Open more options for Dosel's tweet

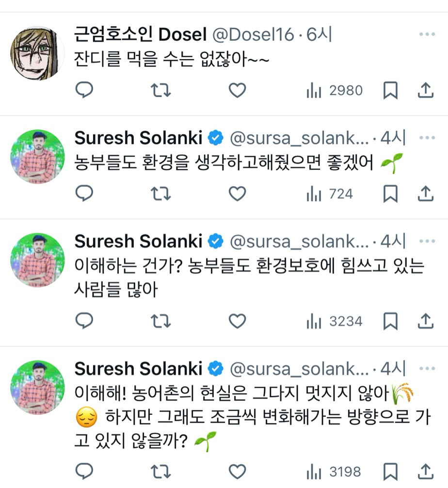coord(427,34)
